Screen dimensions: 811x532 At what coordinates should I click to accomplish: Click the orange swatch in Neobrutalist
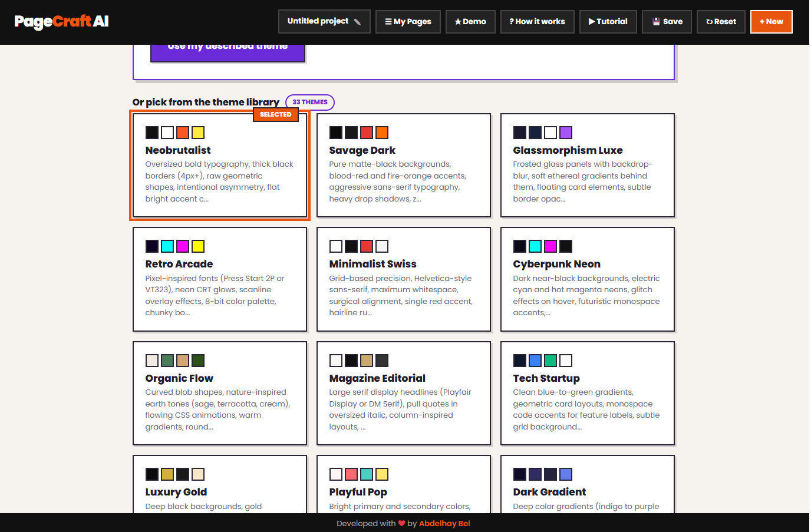click(x=183, y=133)
